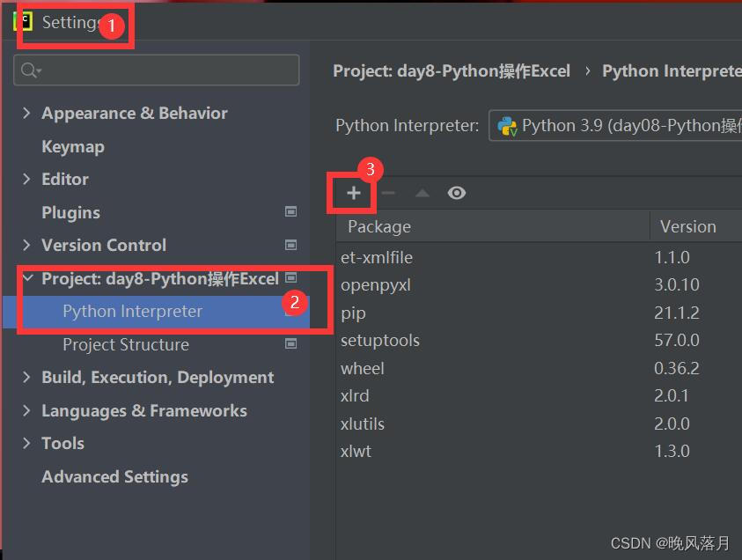
Task: Expand the Tools section
Action: tap(26, 443)
